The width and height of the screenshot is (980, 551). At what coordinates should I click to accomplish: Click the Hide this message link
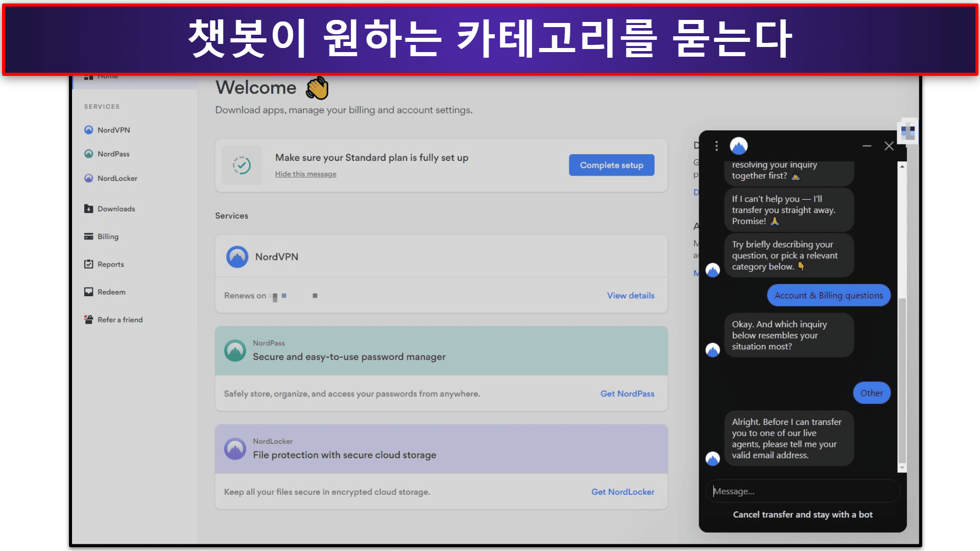(x=306, y=174)
